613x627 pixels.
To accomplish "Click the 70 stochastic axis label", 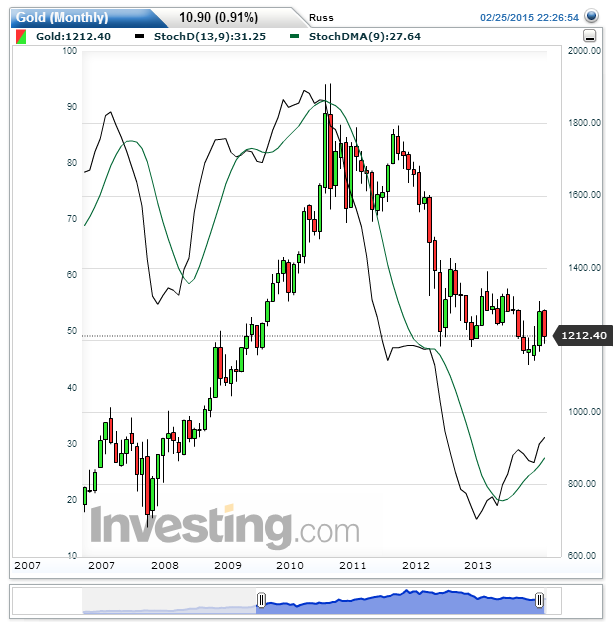I will (x=72, y=219).
